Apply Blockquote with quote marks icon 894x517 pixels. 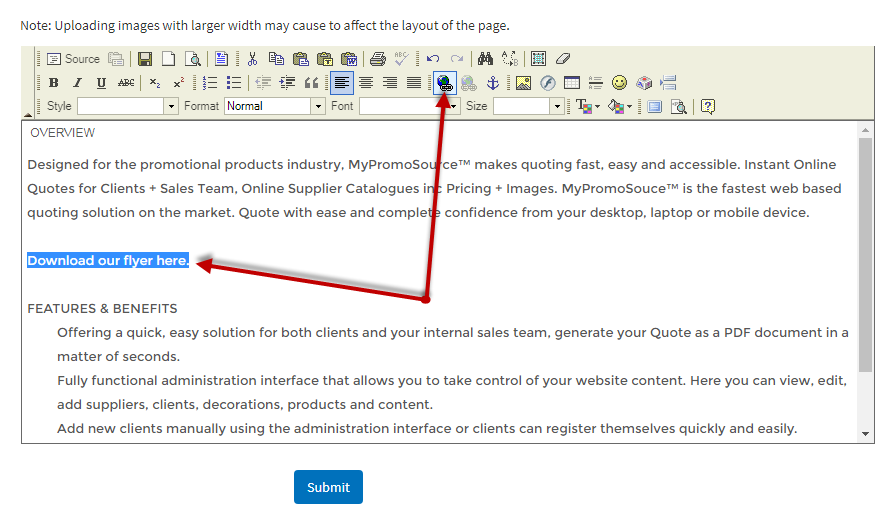pos(311,83)
